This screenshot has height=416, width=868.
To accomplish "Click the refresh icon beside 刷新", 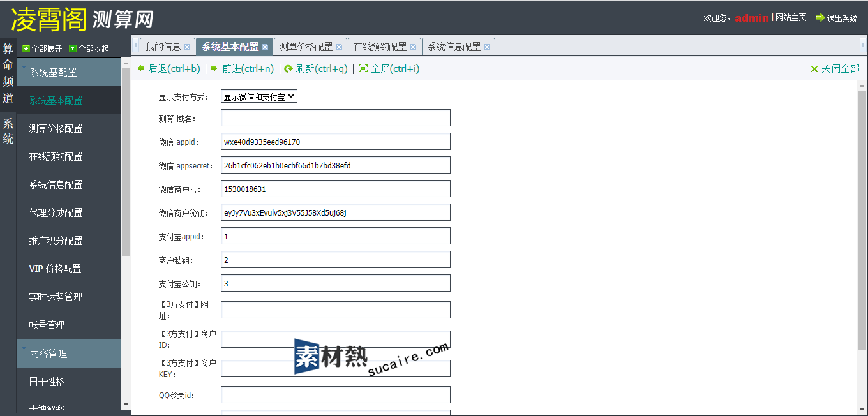I will click(288, 68).
